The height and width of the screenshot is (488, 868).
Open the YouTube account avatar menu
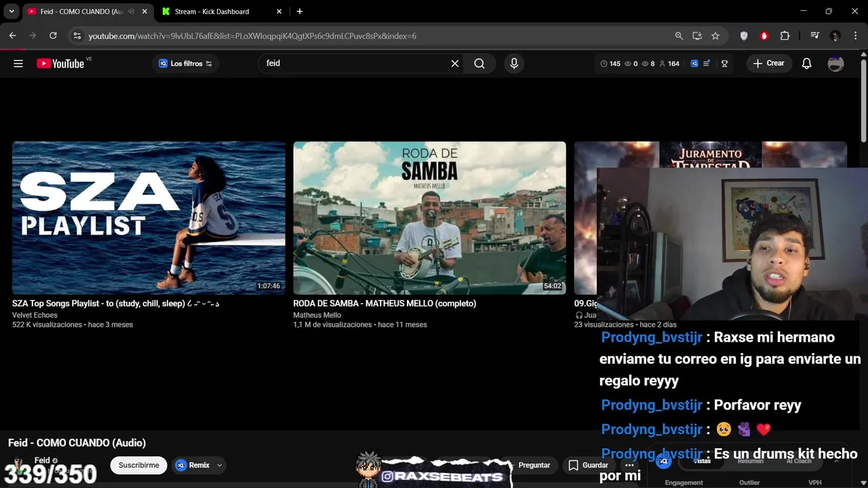pos(835,64)
